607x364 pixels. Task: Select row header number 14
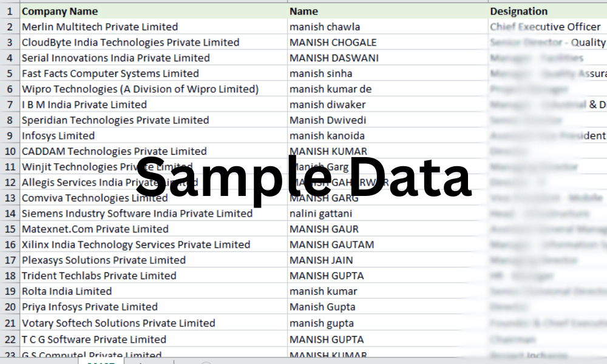point(10,214)
